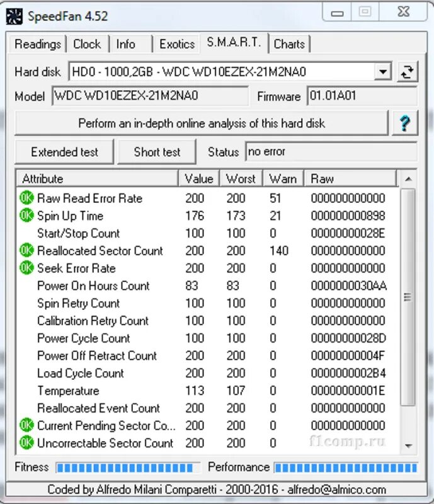
Task: Start in-depth online analysis of hard disk
Action: (202, 123)
